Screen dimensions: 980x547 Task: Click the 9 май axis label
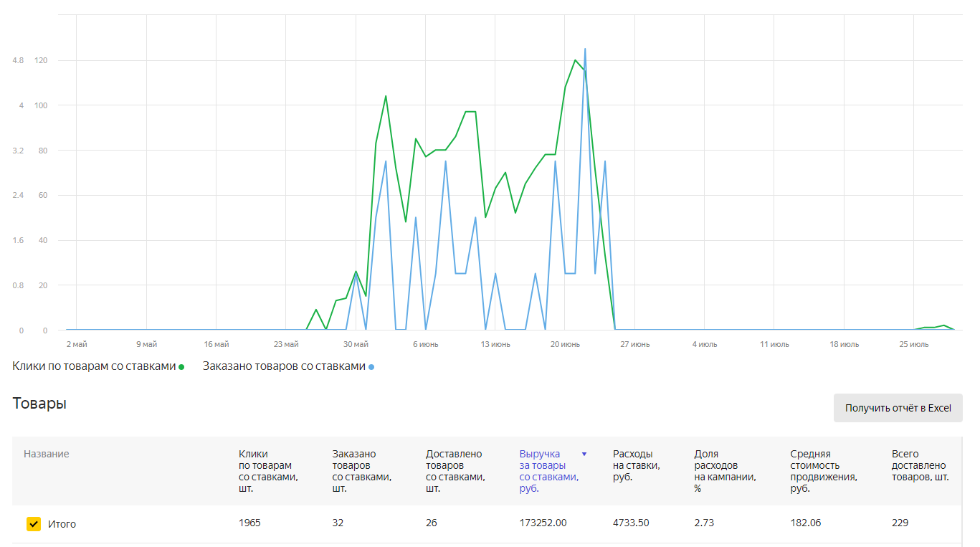(146, 345)
